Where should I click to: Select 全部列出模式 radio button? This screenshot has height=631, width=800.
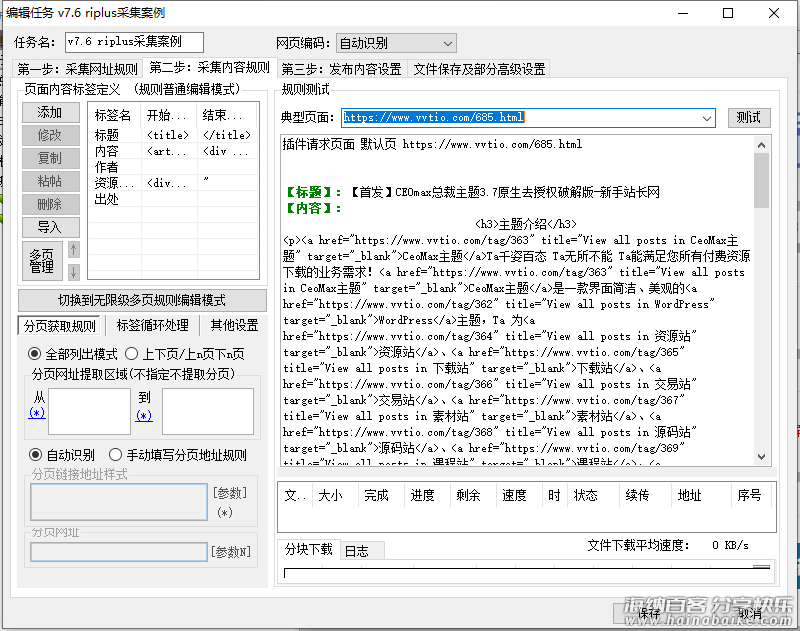(x=73, y=354)
